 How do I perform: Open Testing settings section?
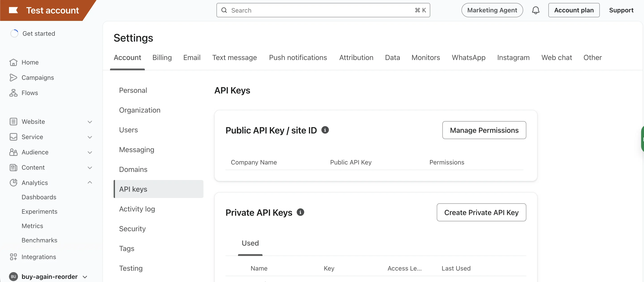coord(131,268)
